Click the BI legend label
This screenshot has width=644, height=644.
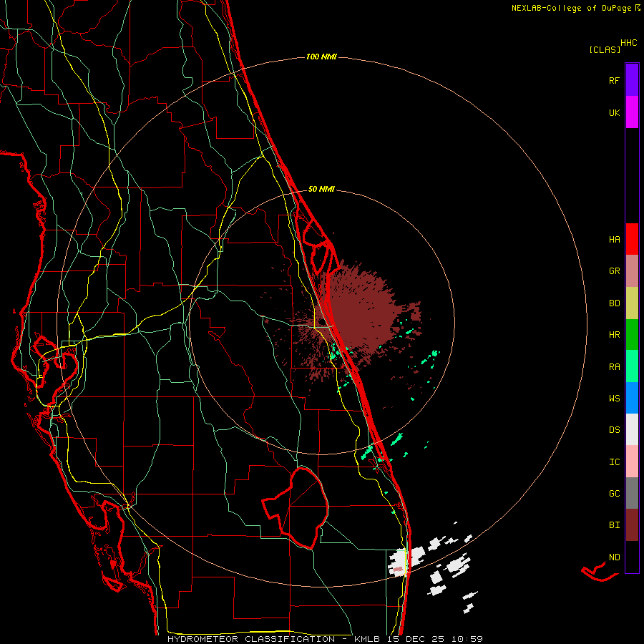click(x=614, y=525)
